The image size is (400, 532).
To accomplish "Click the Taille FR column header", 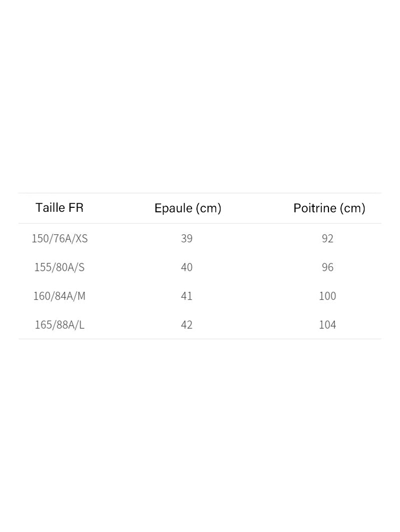I will pyautogui.click(x=59, y=208).
